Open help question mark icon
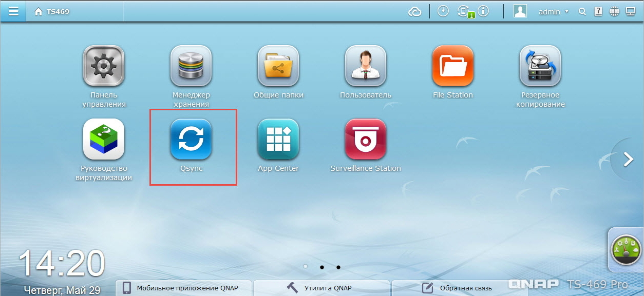This screenshot has height=296, width=644. pos(598,11)
